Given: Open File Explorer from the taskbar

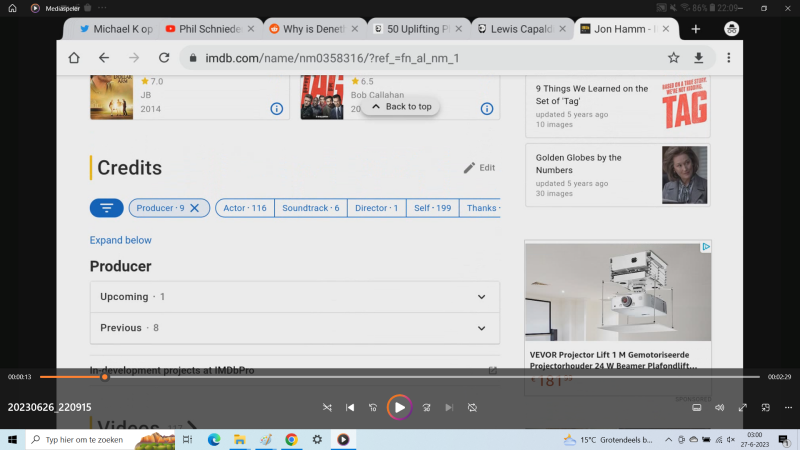Looking at the screenshot, I should pyautogui.click(x=240, y=439).
